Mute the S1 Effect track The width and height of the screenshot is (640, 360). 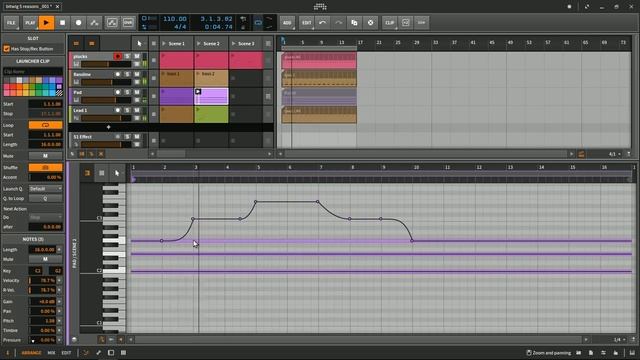pos(137,137)
